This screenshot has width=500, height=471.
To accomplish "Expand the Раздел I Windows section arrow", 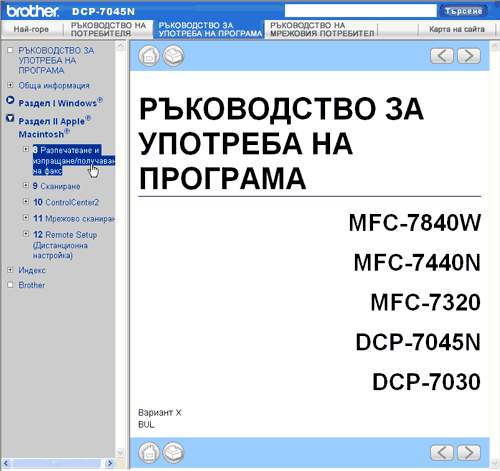I will coord(10,100).
